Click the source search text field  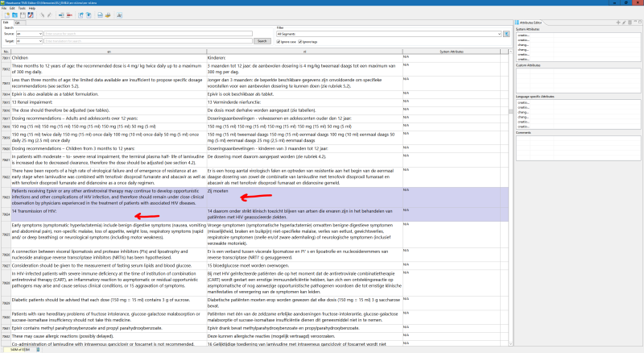(x=148, y=34)
